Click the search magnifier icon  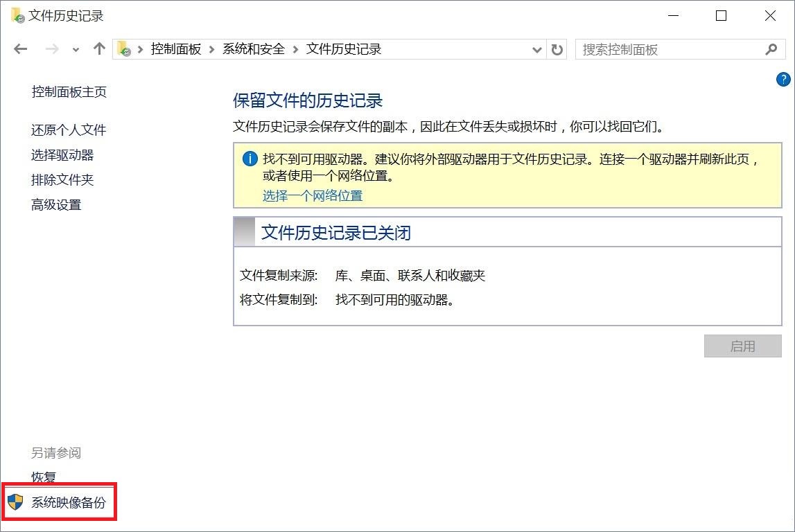[771, 49]
